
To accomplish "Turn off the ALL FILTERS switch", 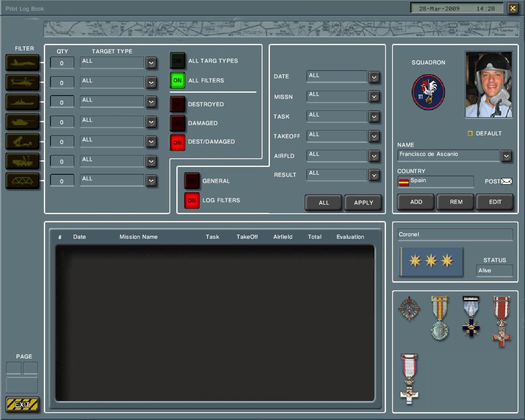I will [177, 80].
